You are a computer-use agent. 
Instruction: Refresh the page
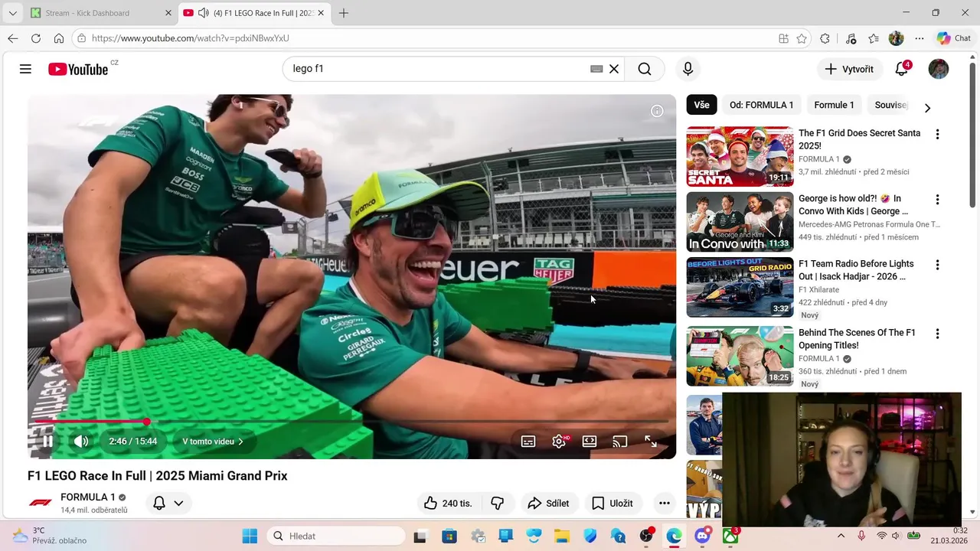coord(36,38)
